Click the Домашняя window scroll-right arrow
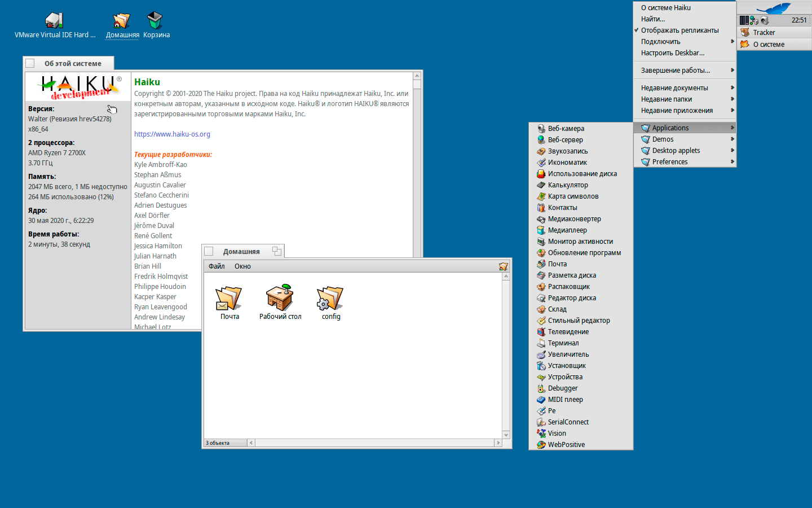Screen dimensions: 812x508 (498, 443)
